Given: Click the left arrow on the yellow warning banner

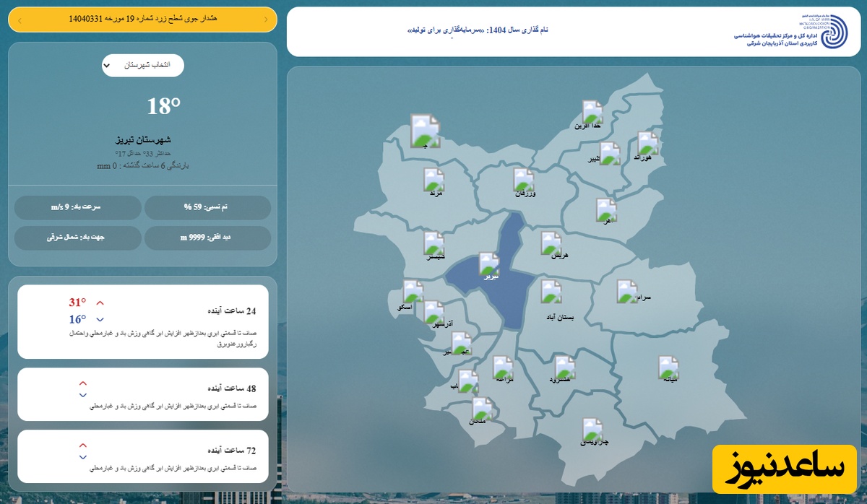Looking at the screenshot, I should click(x=19, y=19).
